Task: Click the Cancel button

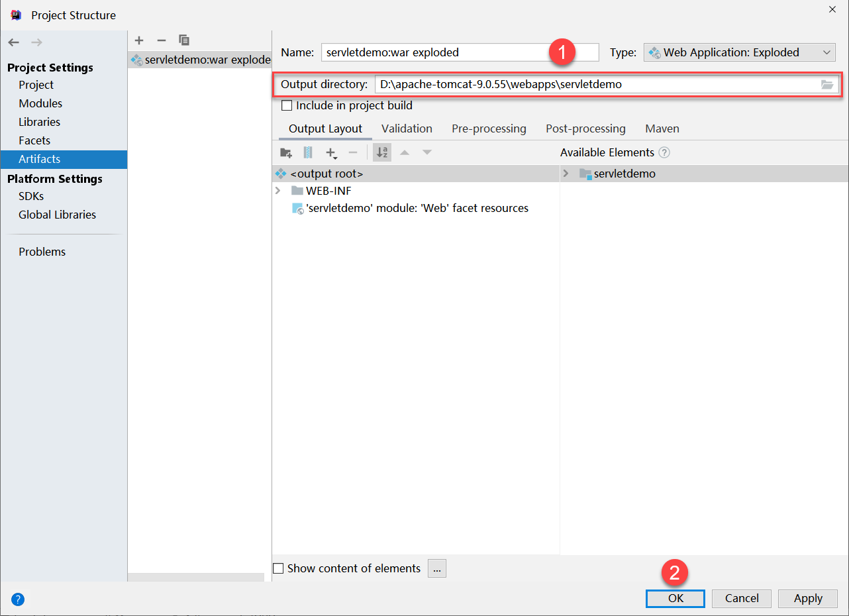Action: point(742,598)
